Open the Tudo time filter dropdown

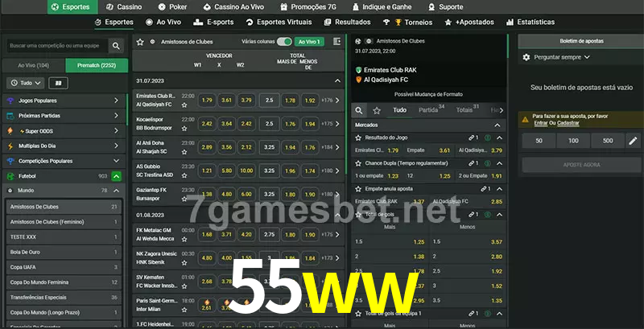tap(26, 83)
